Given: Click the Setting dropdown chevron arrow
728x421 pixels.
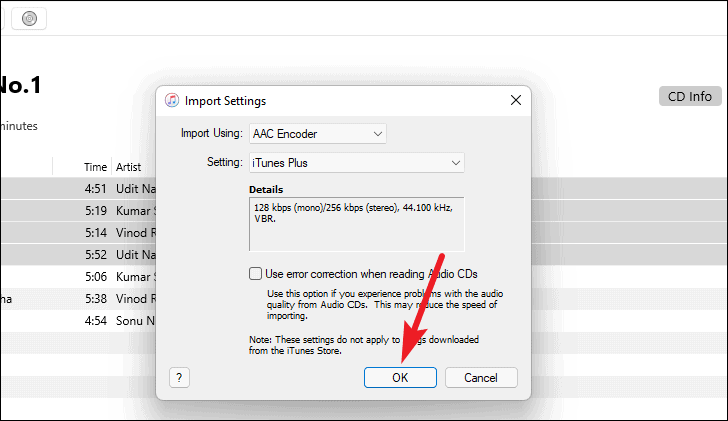Looking at the screenshot, I should click(455, 163).
